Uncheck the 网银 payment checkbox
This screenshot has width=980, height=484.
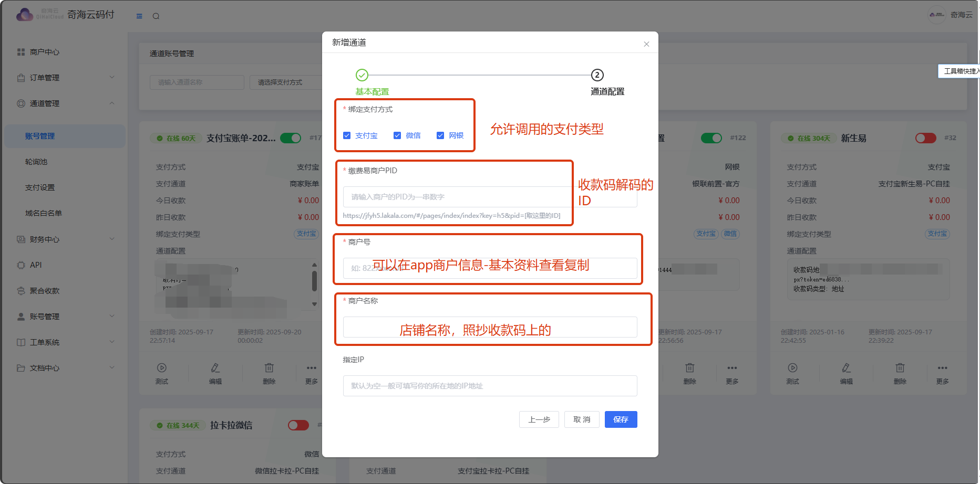[440, 135]
